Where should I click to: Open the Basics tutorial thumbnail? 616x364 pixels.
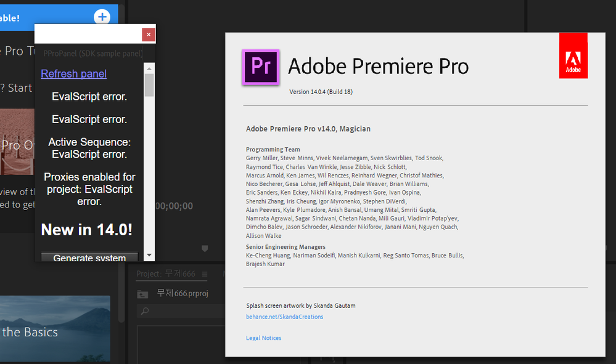point(55,328)
